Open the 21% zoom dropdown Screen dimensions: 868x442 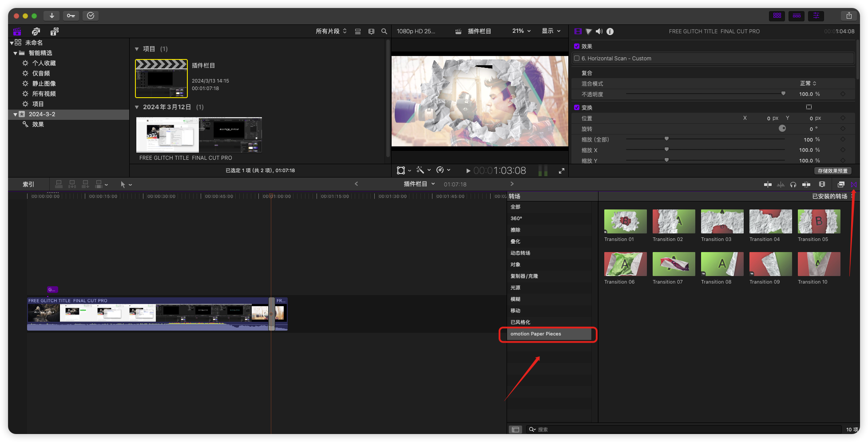tap(521, 31)
